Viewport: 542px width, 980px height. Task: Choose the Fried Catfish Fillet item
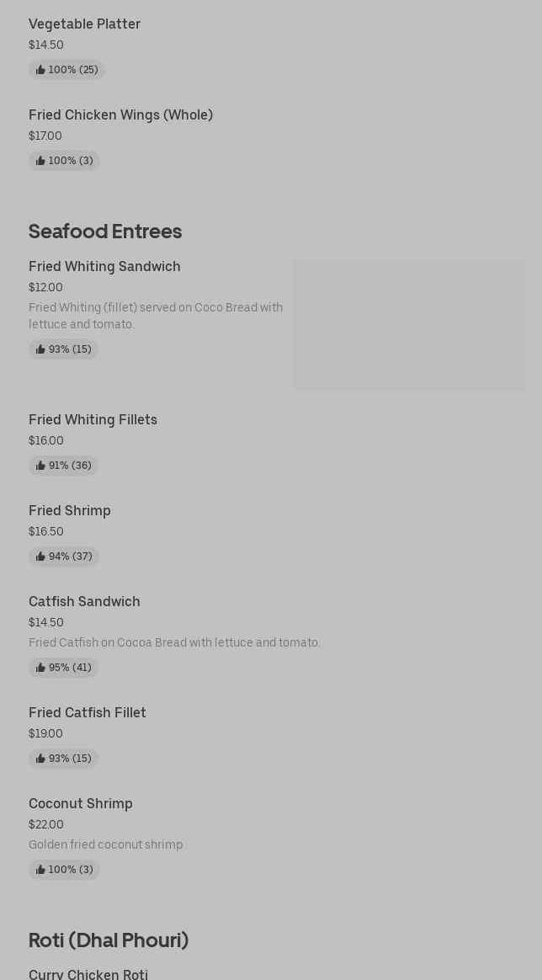tap(88, 713)
